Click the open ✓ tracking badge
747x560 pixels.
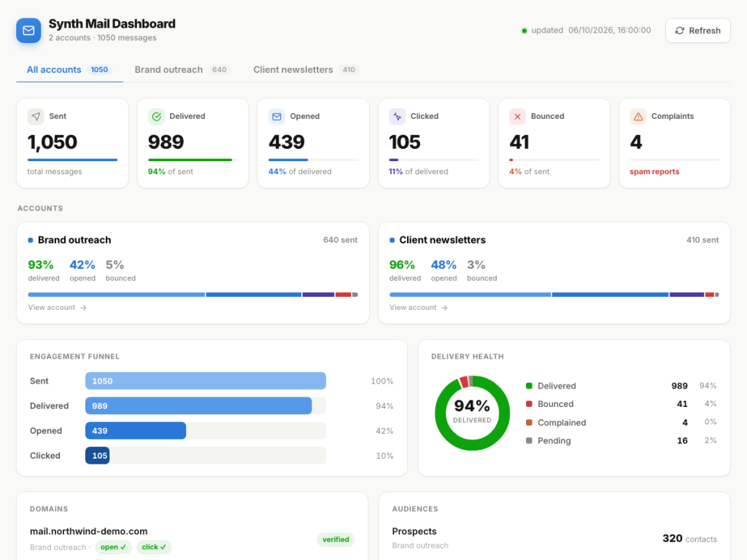113,547
